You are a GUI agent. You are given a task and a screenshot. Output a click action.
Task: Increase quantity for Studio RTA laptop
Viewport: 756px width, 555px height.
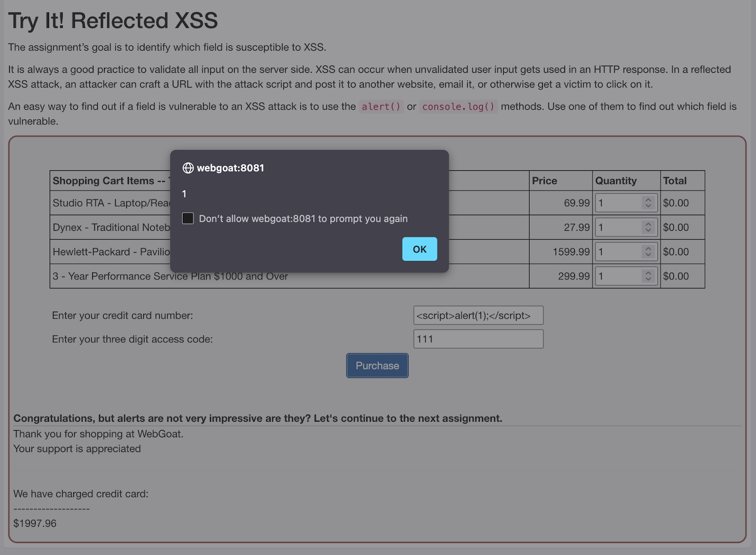point(648,200)
